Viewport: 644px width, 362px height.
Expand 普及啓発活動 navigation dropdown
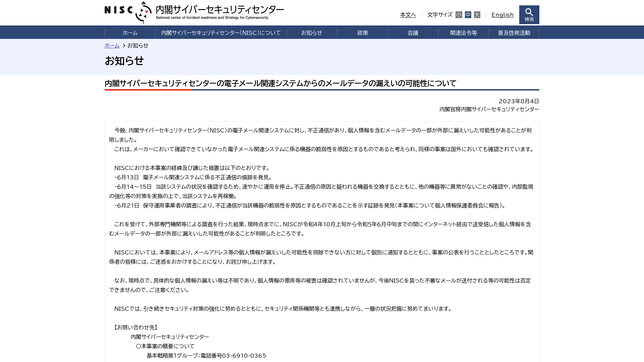click(514, 32)
